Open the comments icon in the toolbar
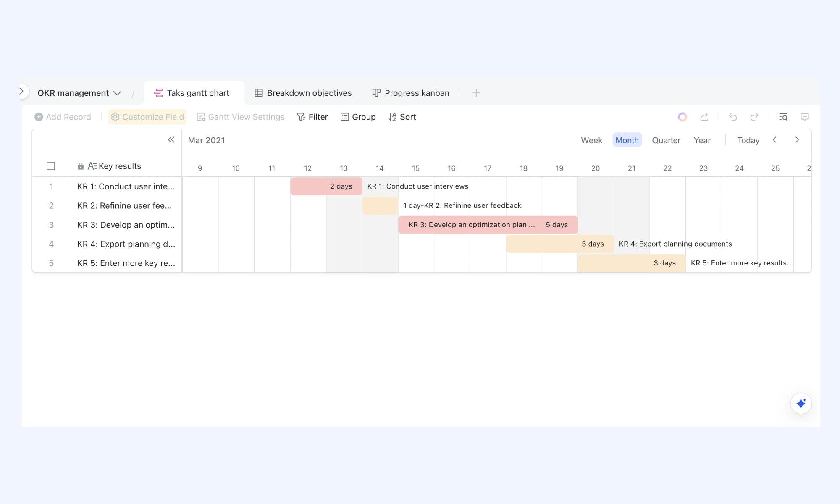 click(805, 117)
